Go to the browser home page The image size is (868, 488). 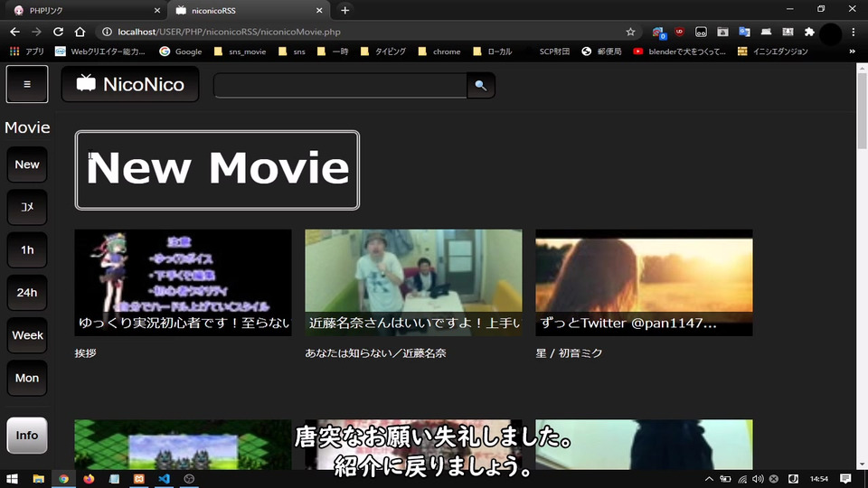80,33
